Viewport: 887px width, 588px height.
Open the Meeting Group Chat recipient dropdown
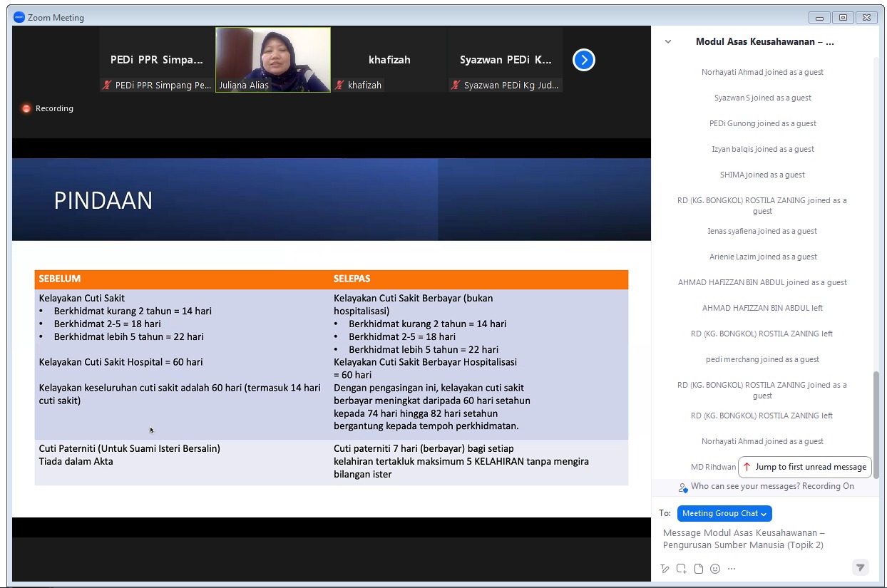point(724,513)
